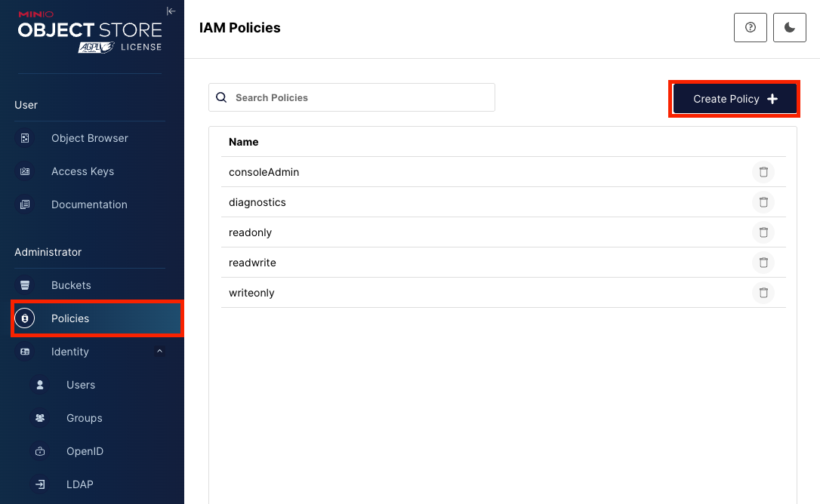Open the readwrite policy row
Viewport: 820px width, 504px height.
503,263
